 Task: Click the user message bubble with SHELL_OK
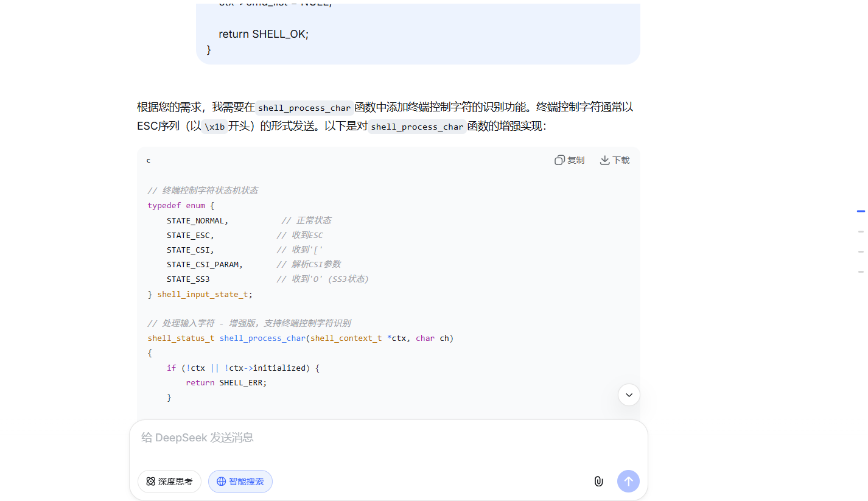pos(418,34)
